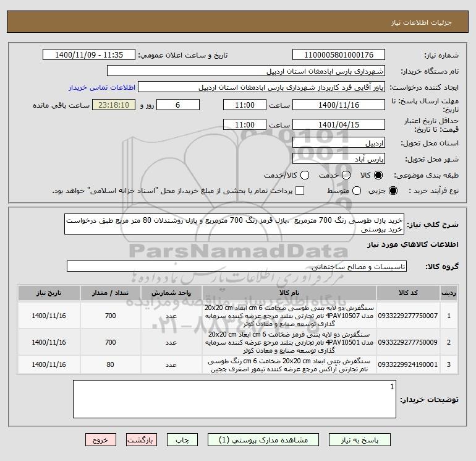Click the نام کالا column header
This screenshot has height=461, width=476.
[289, 293]
